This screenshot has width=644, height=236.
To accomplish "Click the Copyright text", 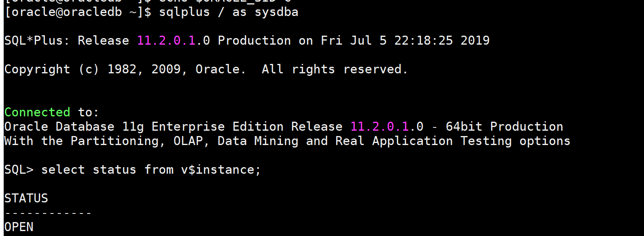I will [37, 69].
